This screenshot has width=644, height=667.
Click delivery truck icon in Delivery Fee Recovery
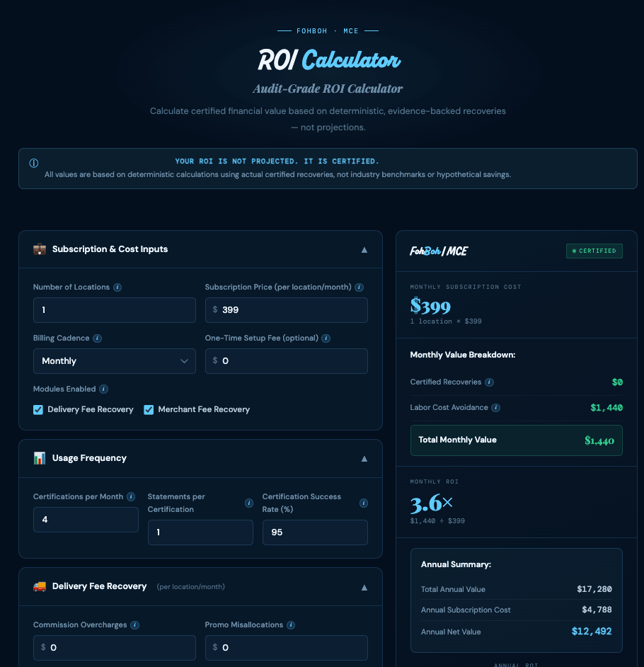coord(40,587)
